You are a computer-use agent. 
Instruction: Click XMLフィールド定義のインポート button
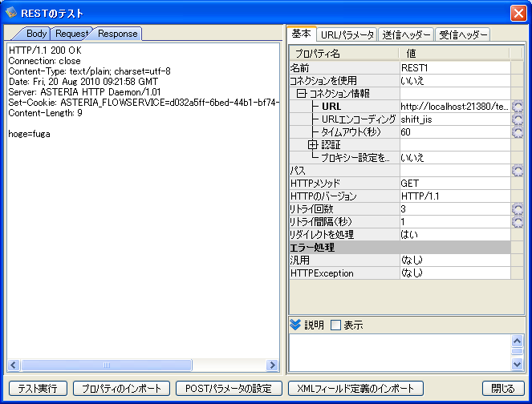point(355,388)
